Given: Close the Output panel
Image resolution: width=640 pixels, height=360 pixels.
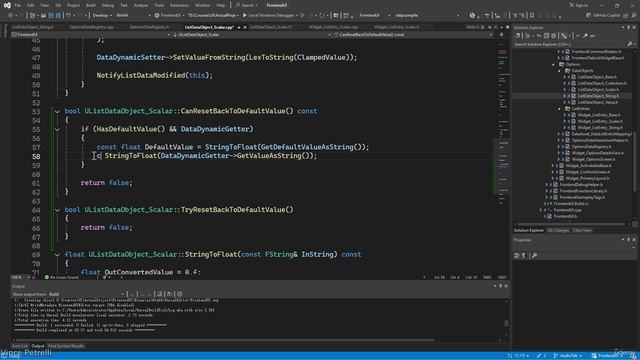Looking at the screenshot, I should (x=506, y=286).
